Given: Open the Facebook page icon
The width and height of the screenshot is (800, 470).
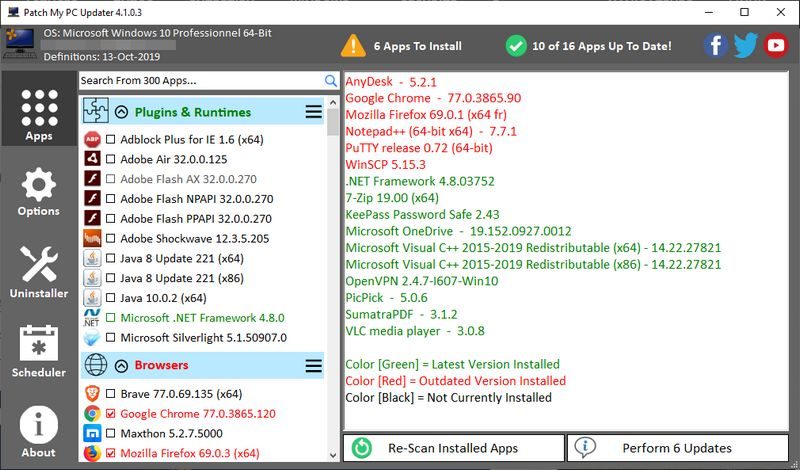Looking at the screenshot, I should pyautogui.click(x=714, y=45).
